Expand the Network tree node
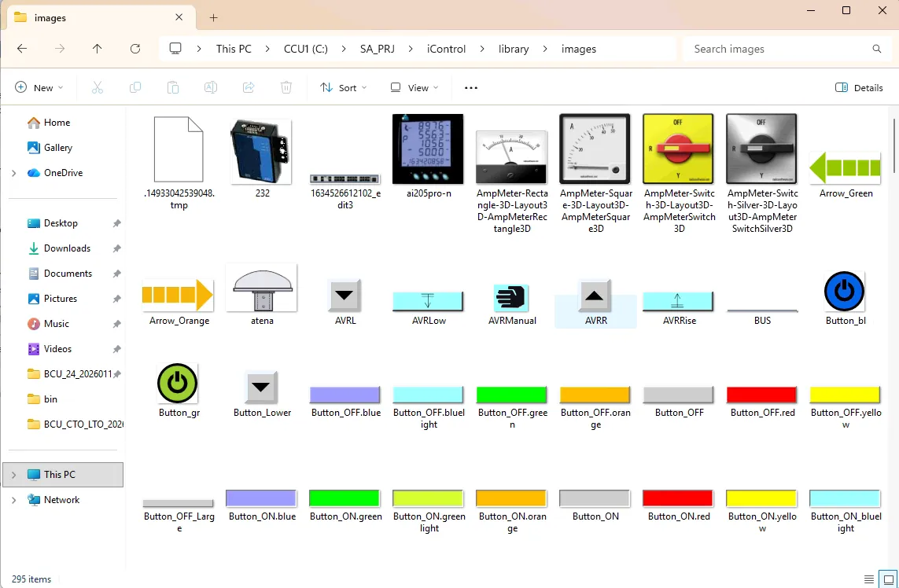The image size is (899, 588). (x=13, y=500)
